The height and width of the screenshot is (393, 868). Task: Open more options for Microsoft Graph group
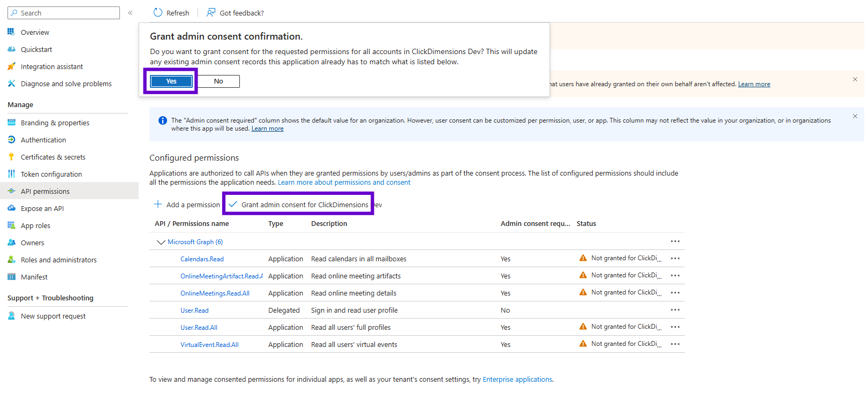pos(675,241)
